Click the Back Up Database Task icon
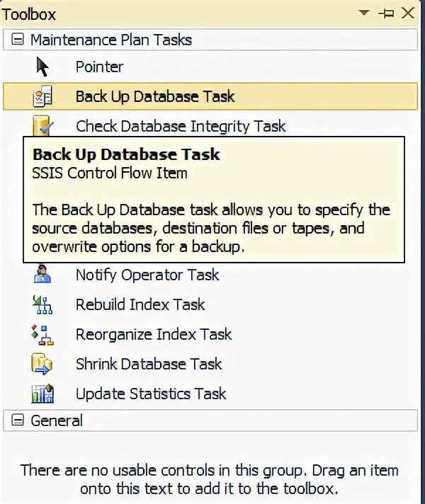This screenshot has height=504, width=425. coord(42,97)
